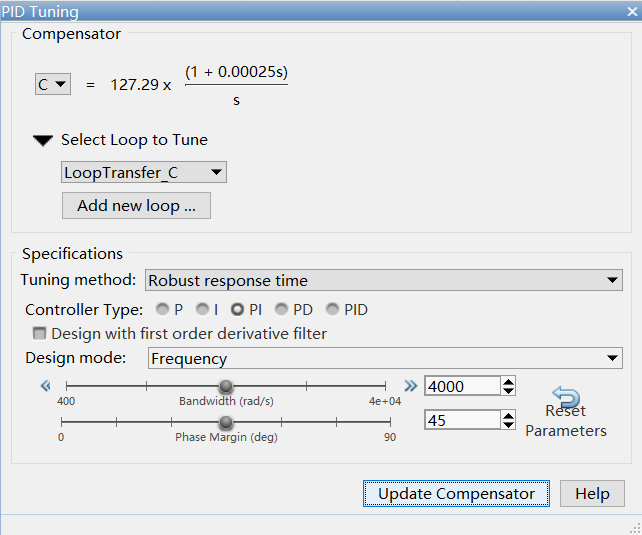The height and width of the screenshot is (535, 642).
Task: Decrement the phase margin value down arrow
Action: [509, 426]
